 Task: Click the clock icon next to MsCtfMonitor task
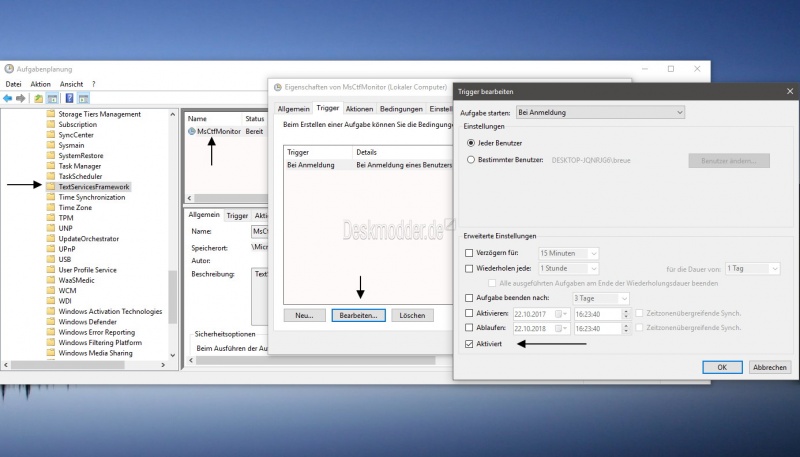click(x=192, y=131)
